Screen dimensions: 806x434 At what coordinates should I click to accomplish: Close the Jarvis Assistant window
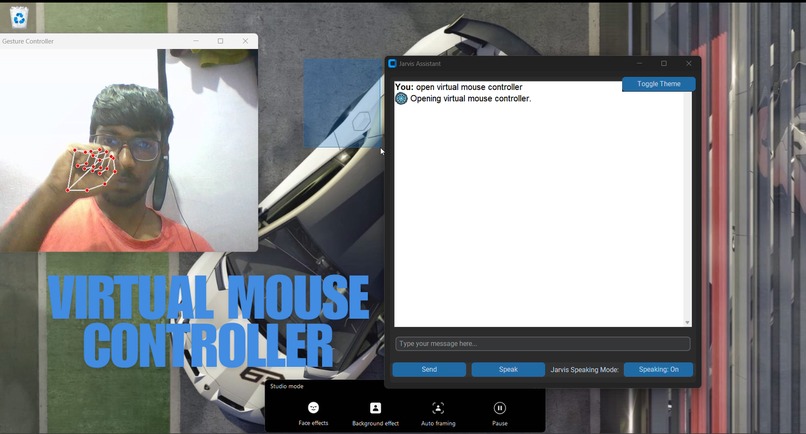tap(689, 63)
